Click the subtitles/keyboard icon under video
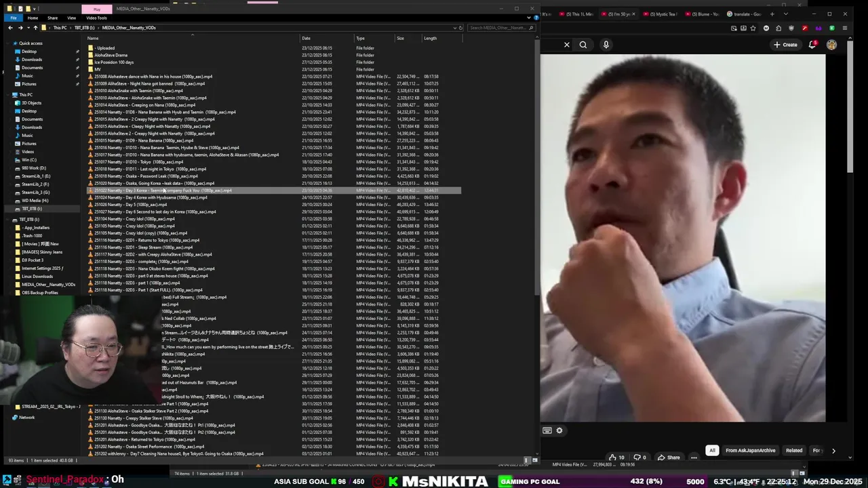This screenshot has width=868, height=488. (x=547, y=430)
